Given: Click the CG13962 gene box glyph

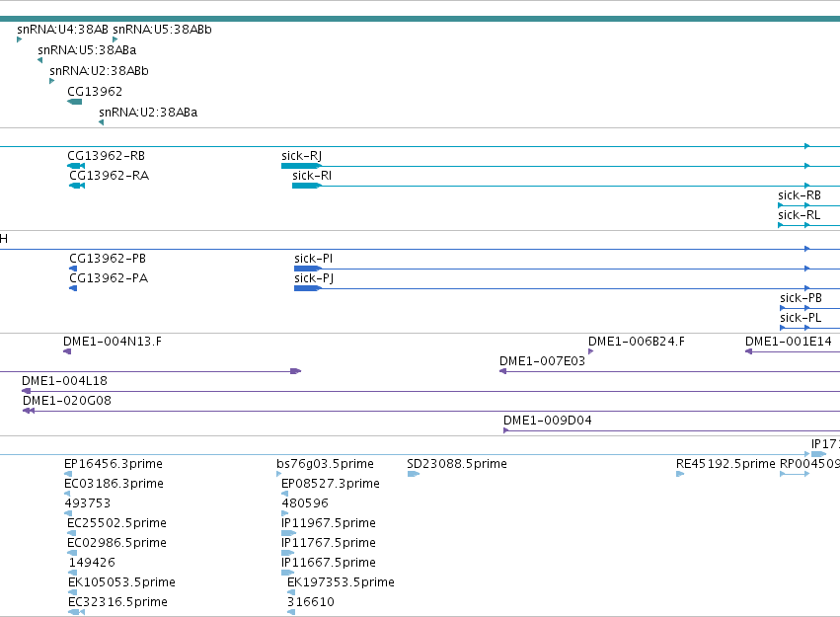Looking at the screenshot, I should (74, 102).
